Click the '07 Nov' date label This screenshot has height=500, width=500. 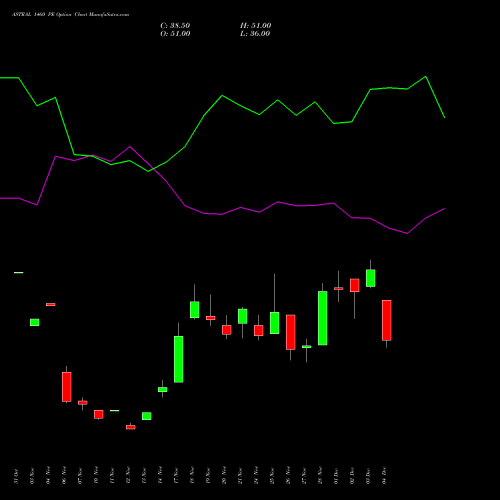(x=80, y=476)
